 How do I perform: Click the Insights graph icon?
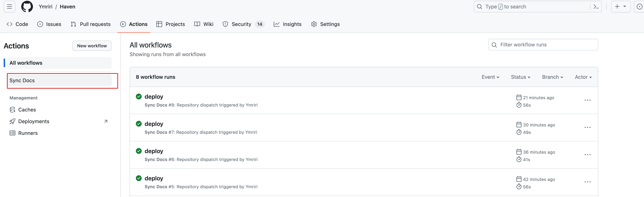276,24
